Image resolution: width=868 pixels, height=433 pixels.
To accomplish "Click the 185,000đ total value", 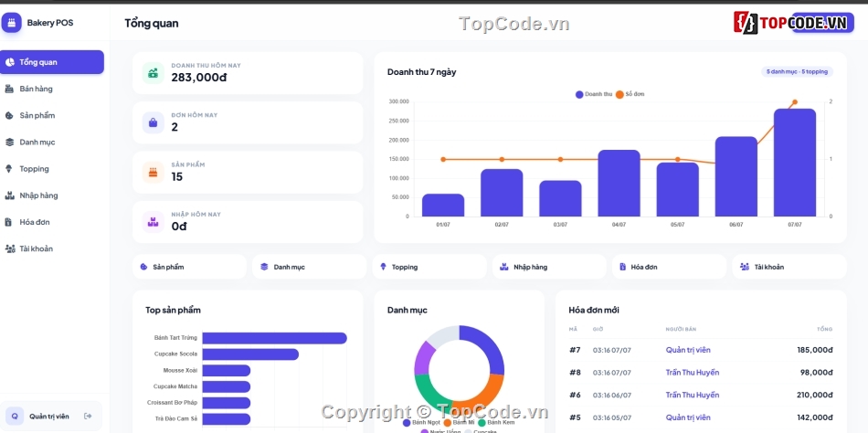I will click(815, 350).
